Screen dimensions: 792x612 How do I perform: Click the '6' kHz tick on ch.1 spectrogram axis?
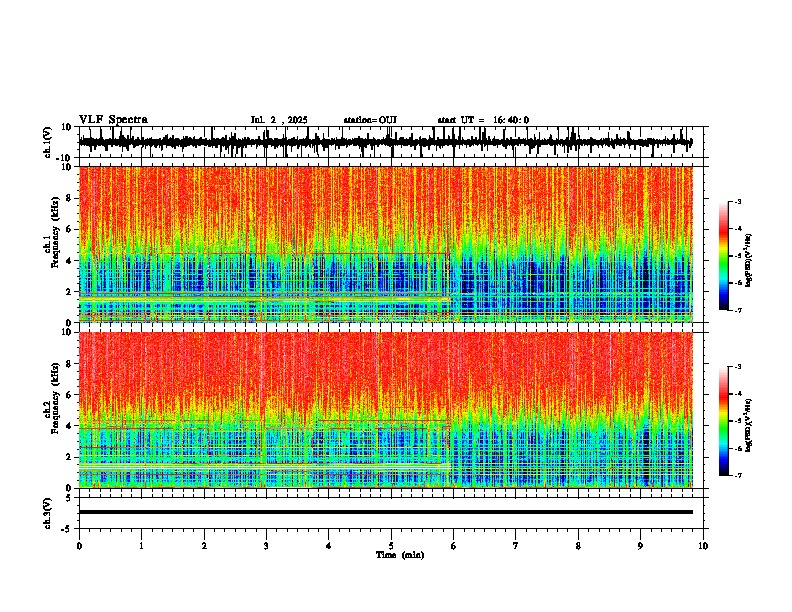click(70, 229)
